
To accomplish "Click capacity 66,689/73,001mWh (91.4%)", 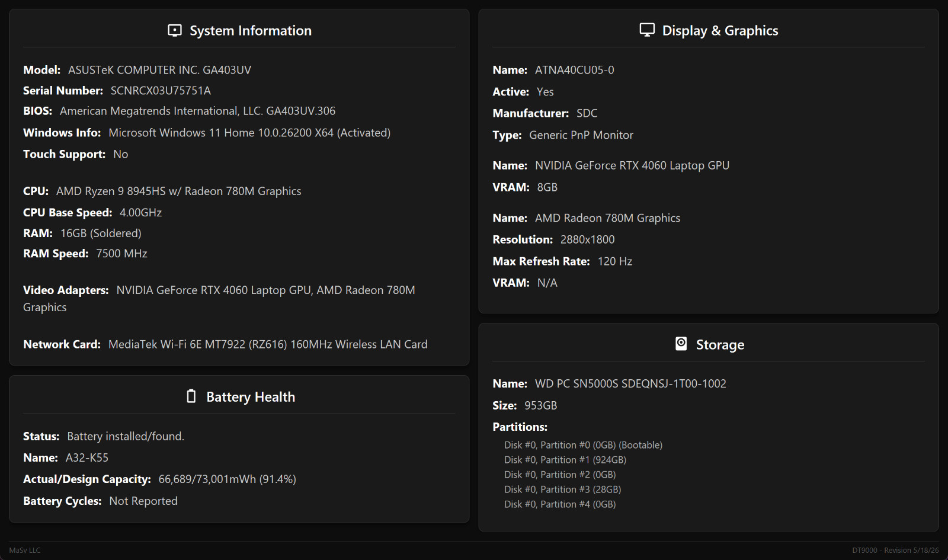I will 227,479.
